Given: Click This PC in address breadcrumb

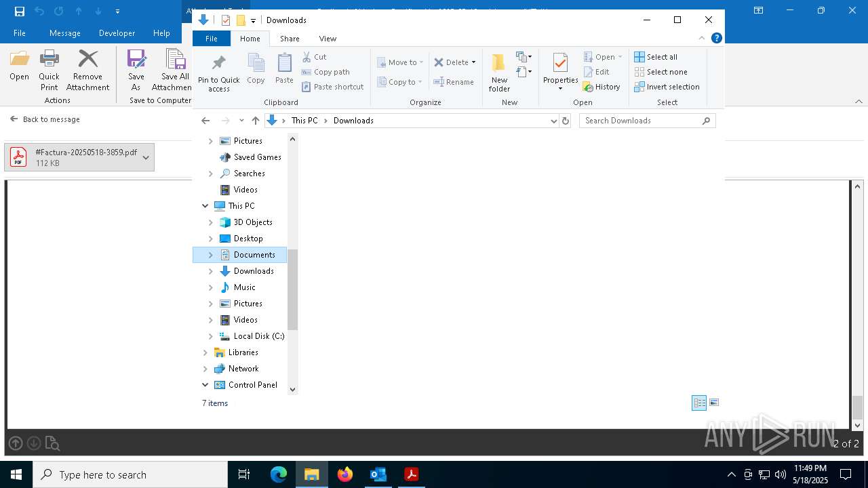Looking at the screenshot, I should 304,121.
